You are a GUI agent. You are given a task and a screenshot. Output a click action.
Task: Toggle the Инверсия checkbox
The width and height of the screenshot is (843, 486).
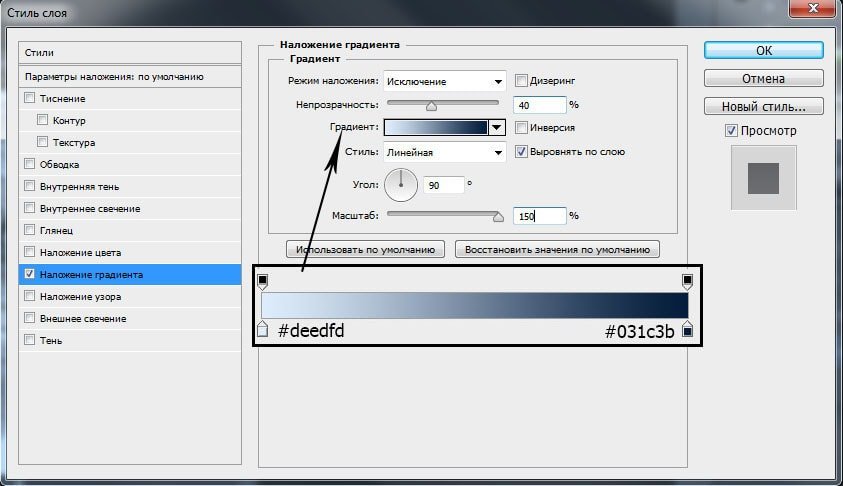tap(522, 128)
